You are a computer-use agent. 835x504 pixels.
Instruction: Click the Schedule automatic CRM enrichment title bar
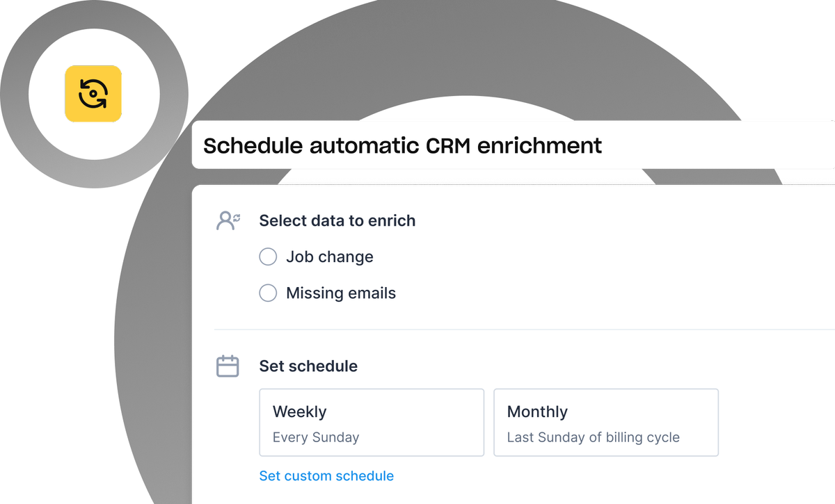coord(513,145)
